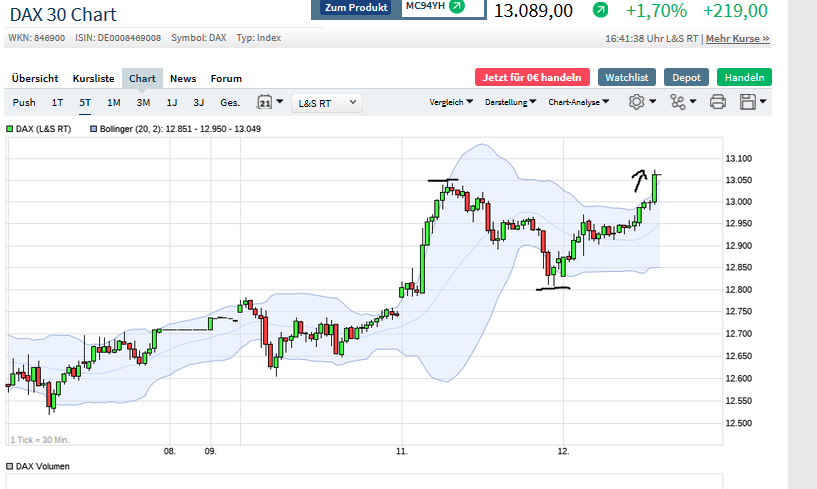The image size is (817, 489).
Task: Open the L&S RT exchange dropdown
Action: [326, 102]
